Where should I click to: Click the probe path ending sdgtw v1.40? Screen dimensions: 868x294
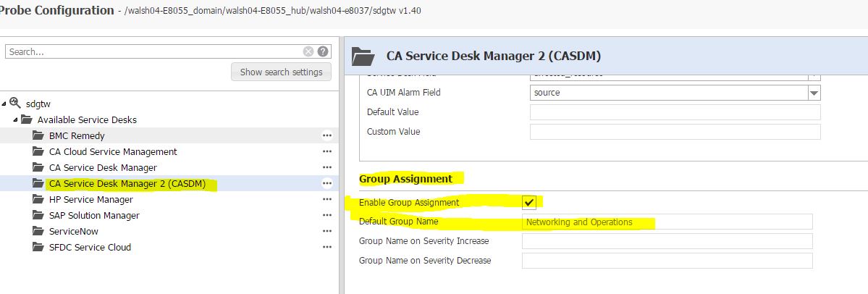coord(274,11)
